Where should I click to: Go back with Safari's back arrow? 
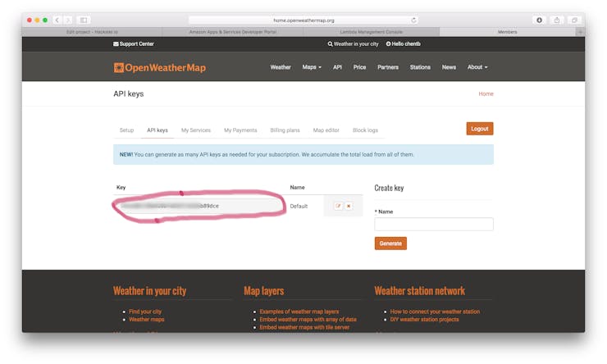[57, 20]
